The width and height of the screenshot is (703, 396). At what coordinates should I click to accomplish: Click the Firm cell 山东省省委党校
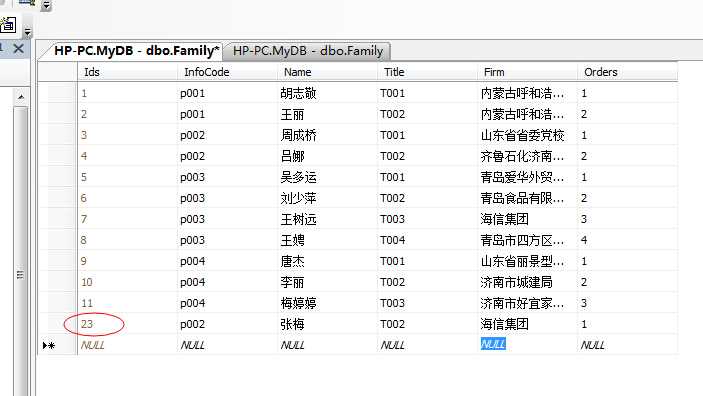click(x=527, y=135)
